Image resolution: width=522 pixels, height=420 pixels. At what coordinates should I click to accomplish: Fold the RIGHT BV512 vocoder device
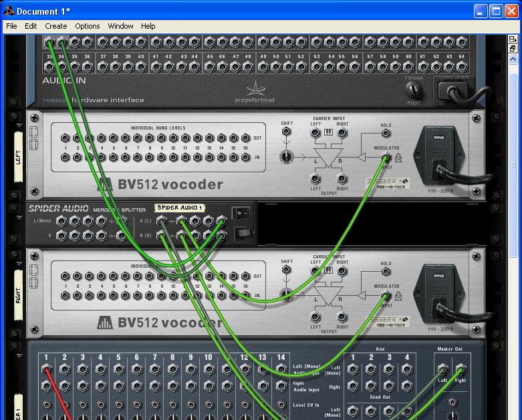click(19, 263)
